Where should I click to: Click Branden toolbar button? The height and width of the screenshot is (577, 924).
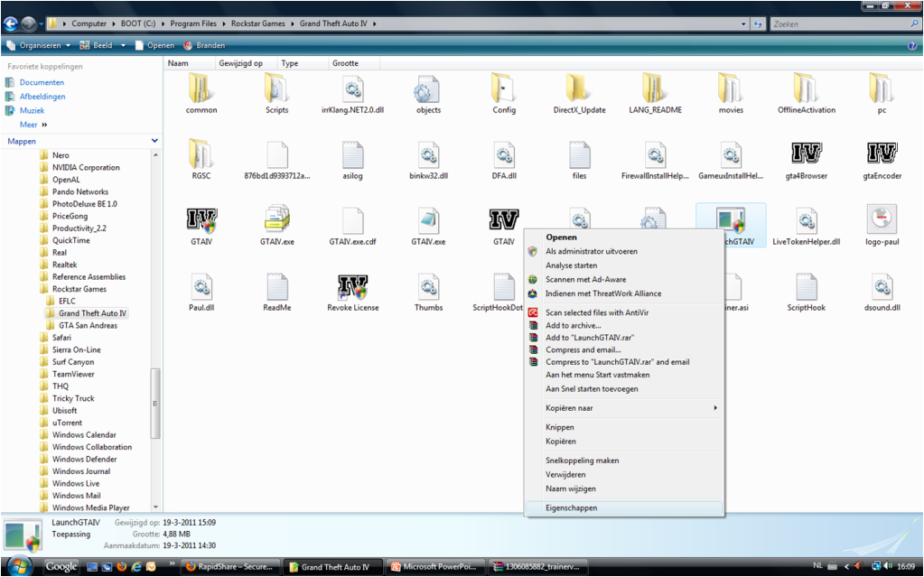click(x=204, y=45)
